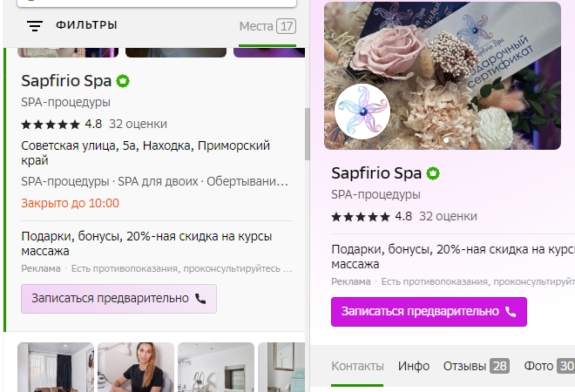This screenshot has width=575, height=392.
Task: Click the round Sapfirio Spa starfish logo
Action: tap(362, 112)
